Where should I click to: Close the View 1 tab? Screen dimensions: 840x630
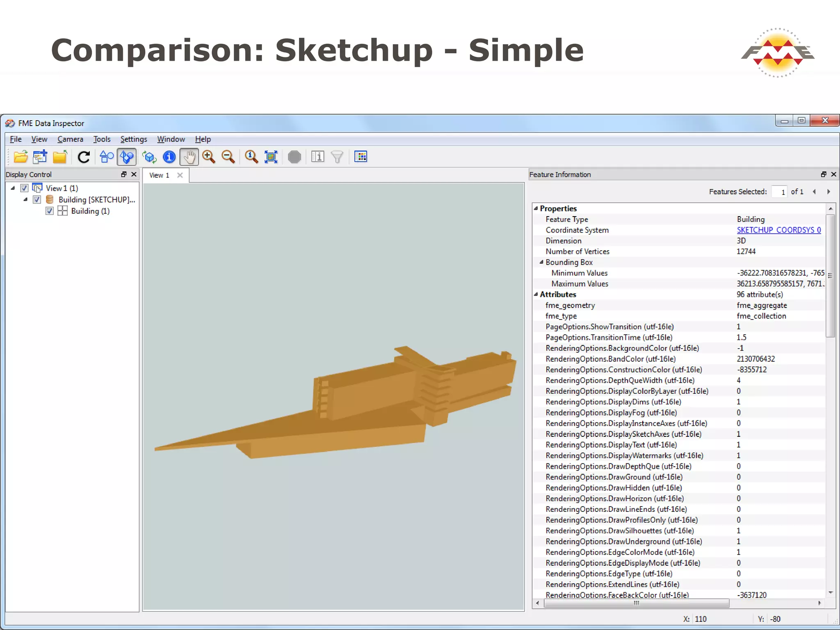180,175
